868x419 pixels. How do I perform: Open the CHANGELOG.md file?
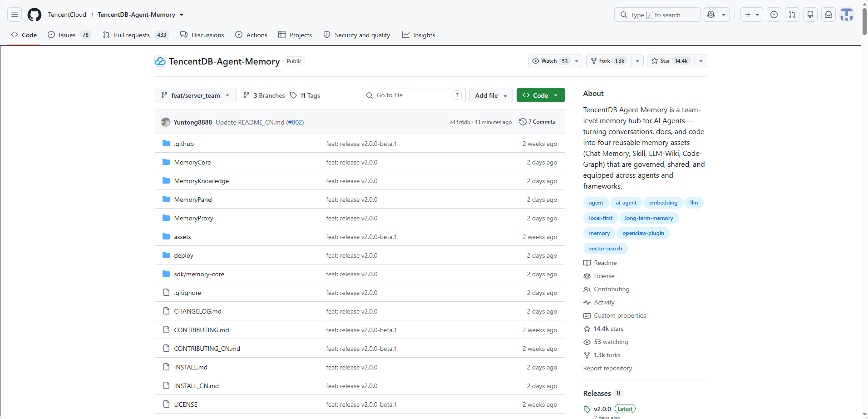198,311
